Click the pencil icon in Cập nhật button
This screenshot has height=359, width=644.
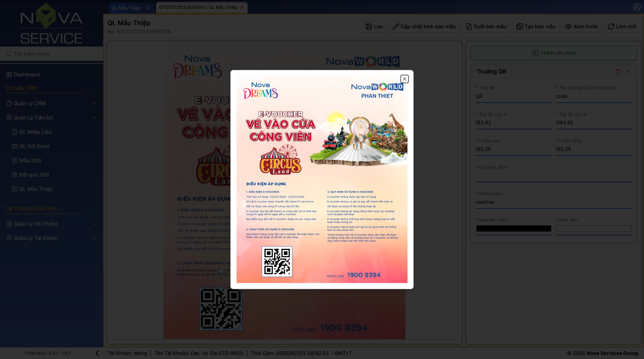395,26
